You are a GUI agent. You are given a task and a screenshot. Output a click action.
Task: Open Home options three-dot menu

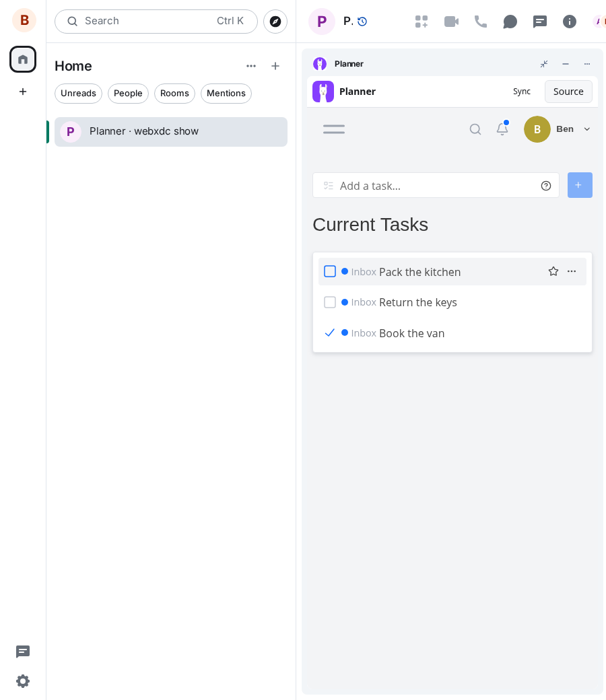(251, 66)
